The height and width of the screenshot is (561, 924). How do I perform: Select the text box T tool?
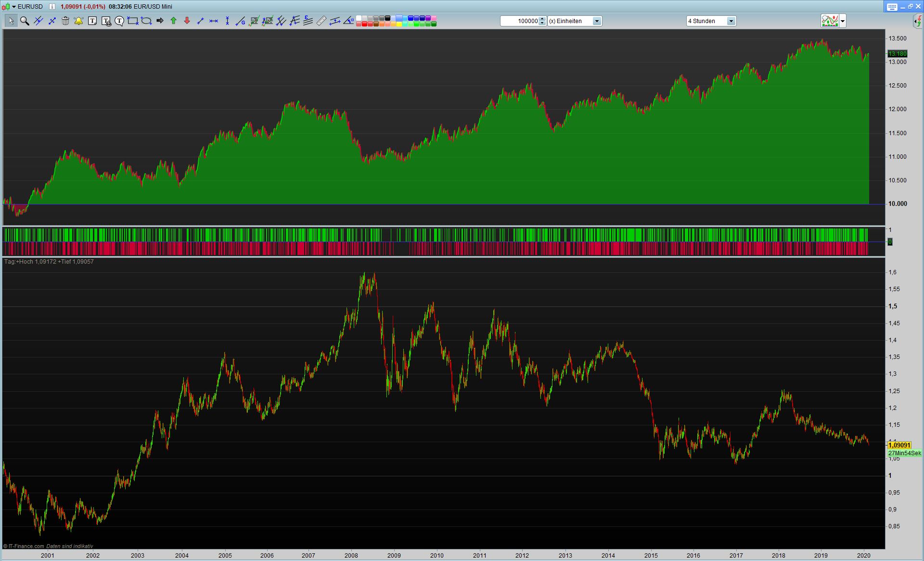click(x=92, y=21)
